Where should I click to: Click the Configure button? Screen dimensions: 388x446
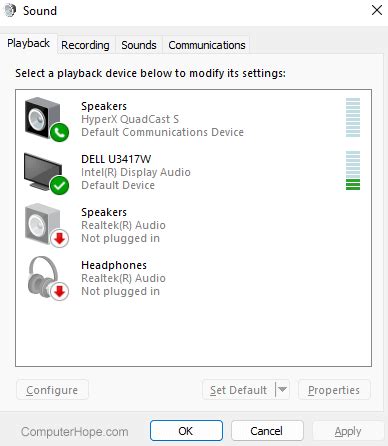click(x=52, y=389)
